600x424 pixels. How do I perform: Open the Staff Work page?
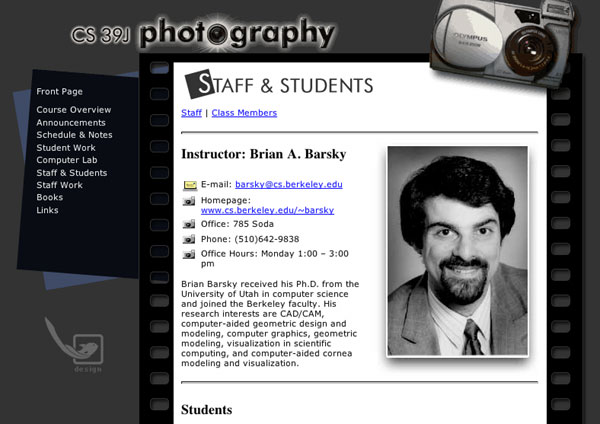[x=59, y=185]
